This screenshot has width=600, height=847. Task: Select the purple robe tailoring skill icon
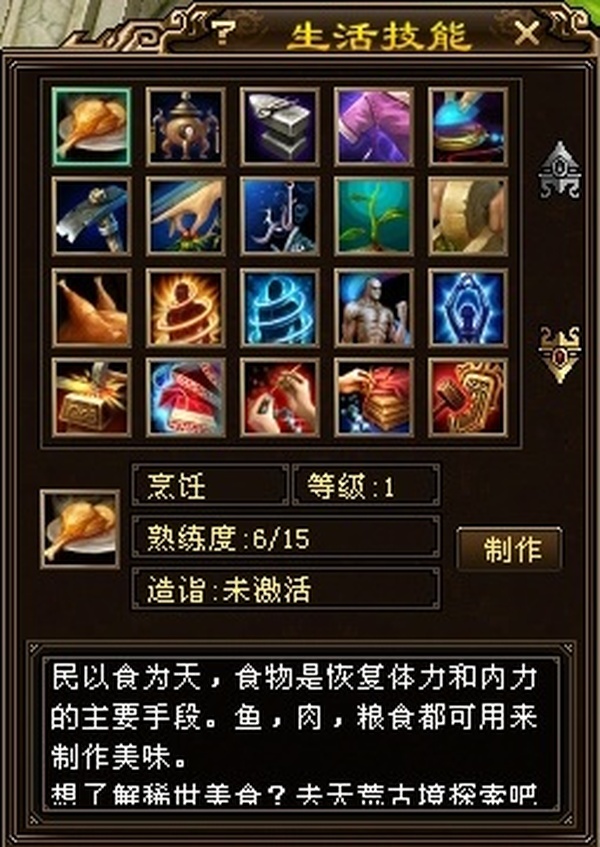click(374, 126)
